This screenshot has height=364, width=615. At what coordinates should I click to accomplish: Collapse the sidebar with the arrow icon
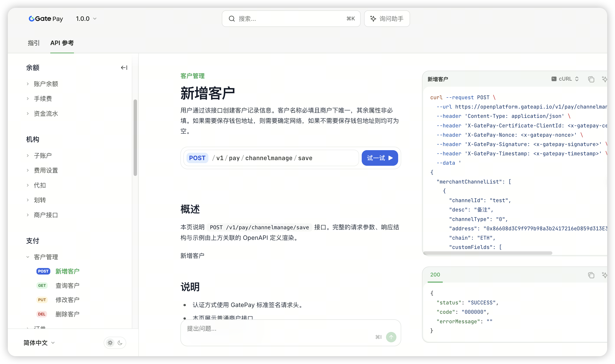(x=124, y=68)
